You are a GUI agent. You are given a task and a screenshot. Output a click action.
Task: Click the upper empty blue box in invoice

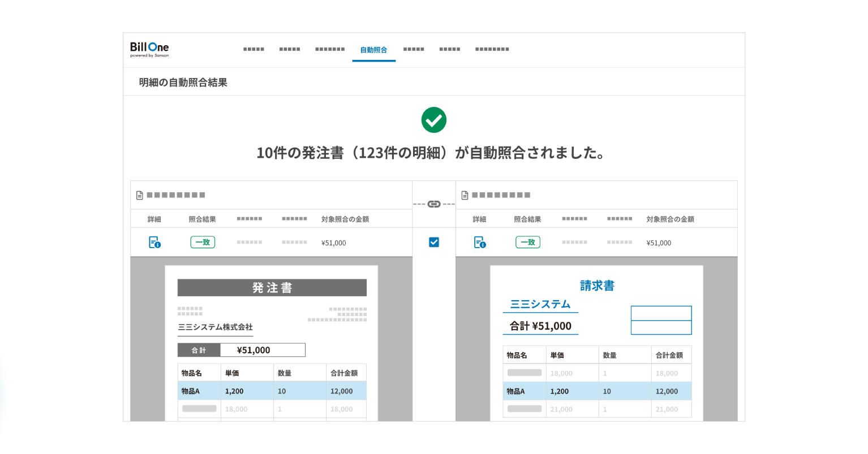pyautogui.click(x=661, y=313)
